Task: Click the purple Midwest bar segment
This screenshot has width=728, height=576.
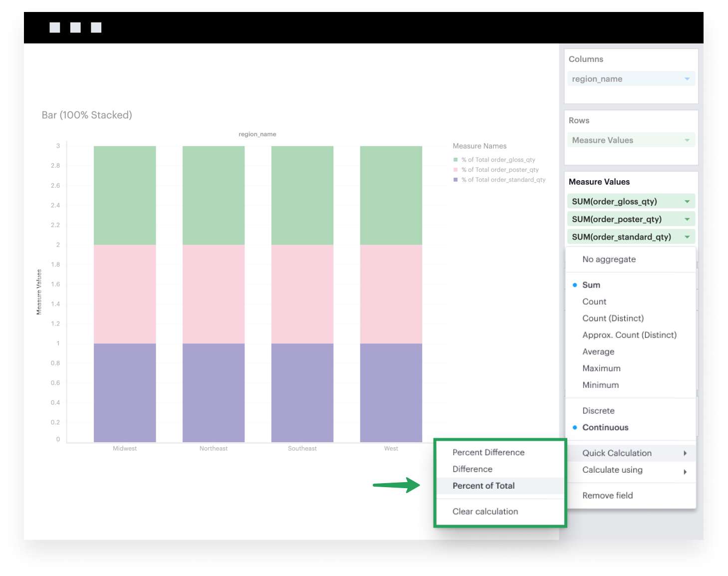Action: click(125, 392)
